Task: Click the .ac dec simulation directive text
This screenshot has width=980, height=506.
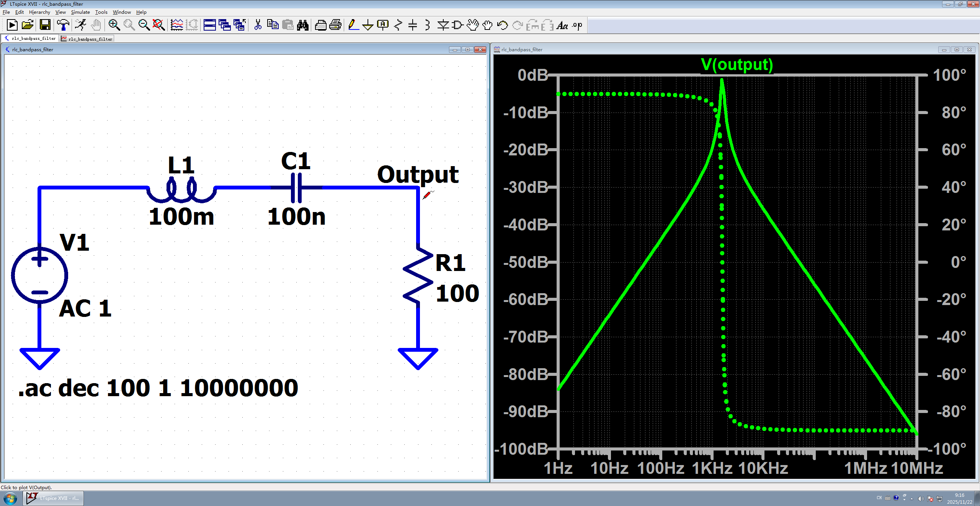Action: [158, 388]
